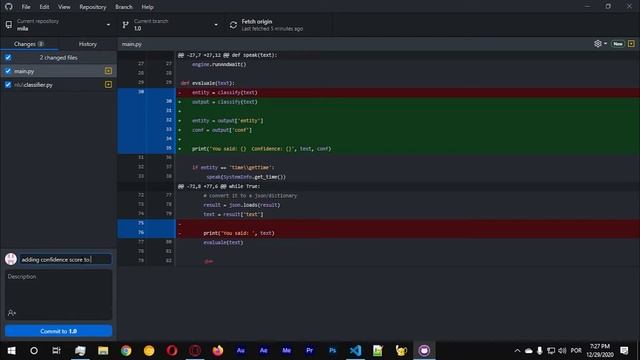Deselect added line 35 print confidence statement
640x360 pixels.
click(147, 149)
